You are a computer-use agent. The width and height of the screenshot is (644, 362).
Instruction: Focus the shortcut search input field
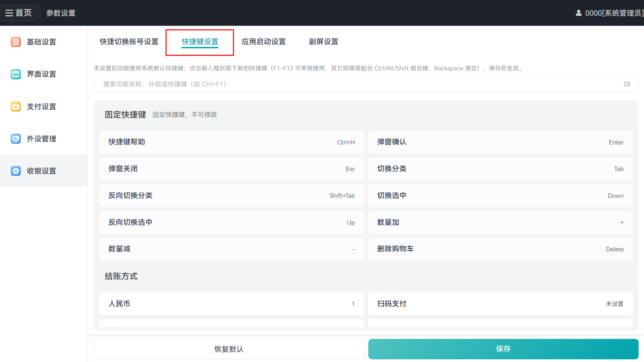coord(366,84)
